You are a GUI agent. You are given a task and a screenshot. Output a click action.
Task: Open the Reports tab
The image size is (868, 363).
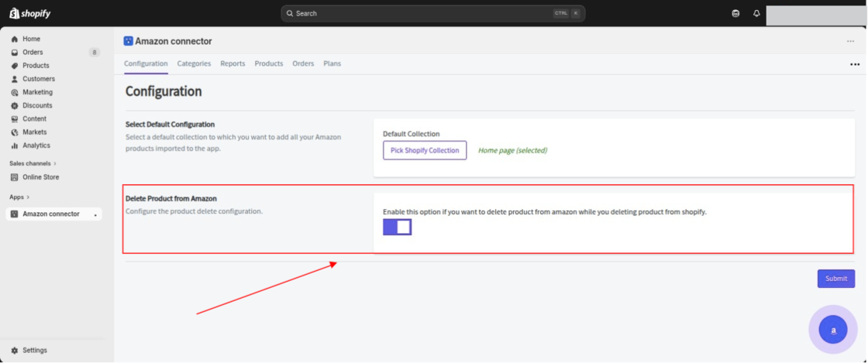click(x=232, y=63)
